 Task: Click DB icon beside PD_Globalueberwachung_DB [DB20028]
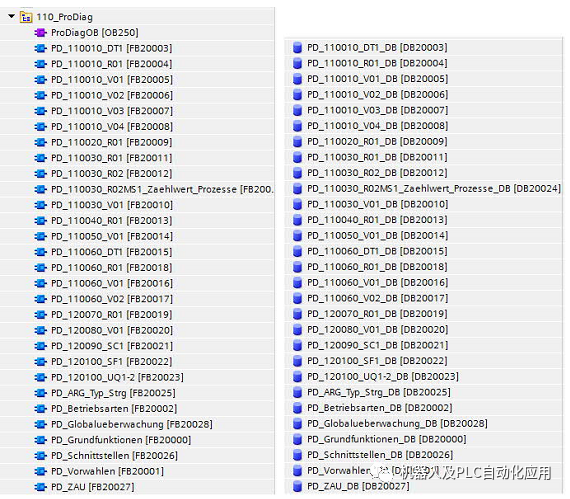[x=297, y=424]
